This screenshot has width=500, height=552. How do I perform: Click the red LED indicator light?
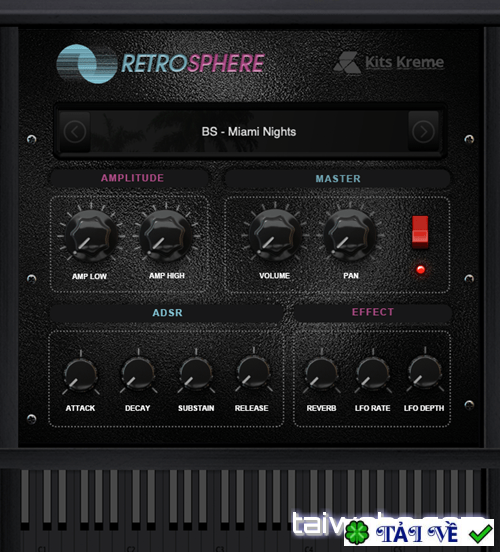420,270
